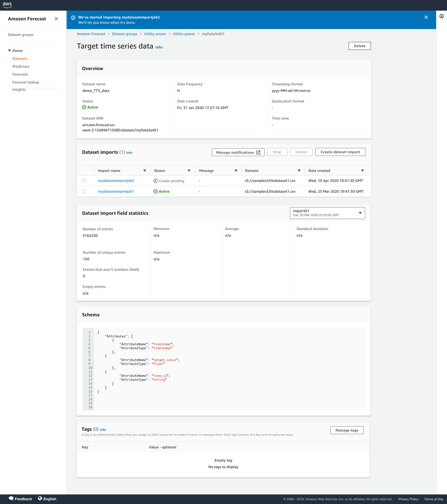
Task: Open the Terms of Use link
Action: (433, 499)
